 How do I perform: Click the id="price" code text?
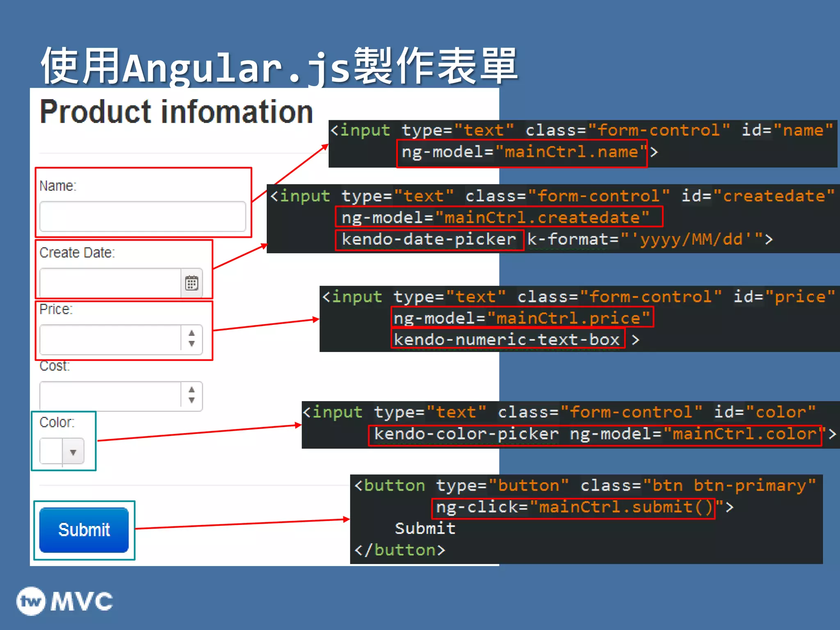tap(785, 297)
